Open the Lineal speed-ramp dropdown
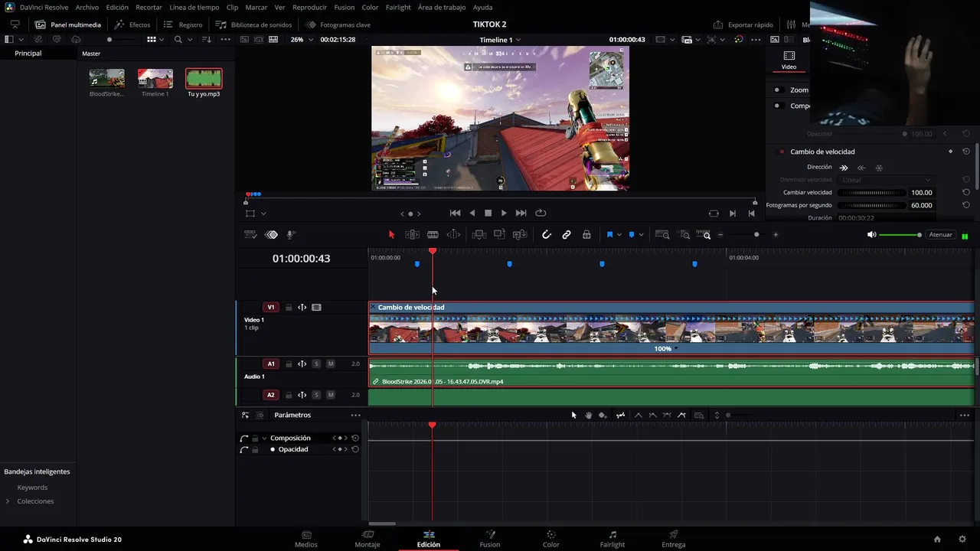The width and height of the screenshot is (980, 551). click(885, 180)
